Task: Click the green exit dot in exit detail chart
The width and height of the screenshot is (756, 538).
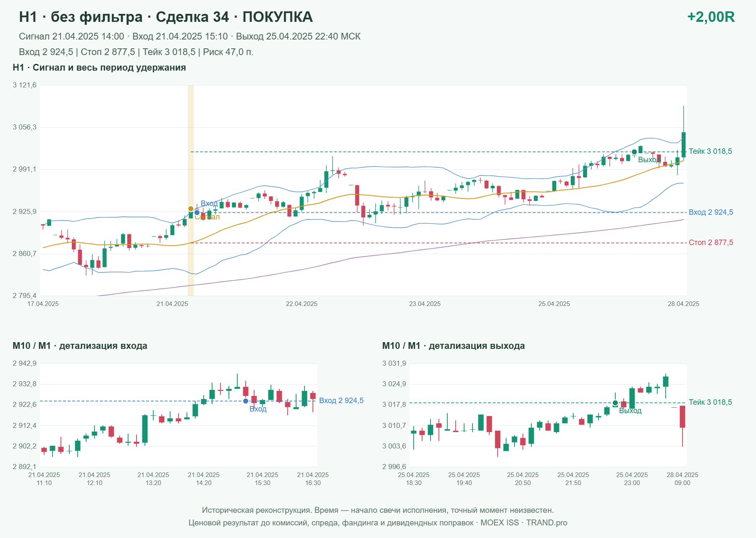Action: coord(615,403)
